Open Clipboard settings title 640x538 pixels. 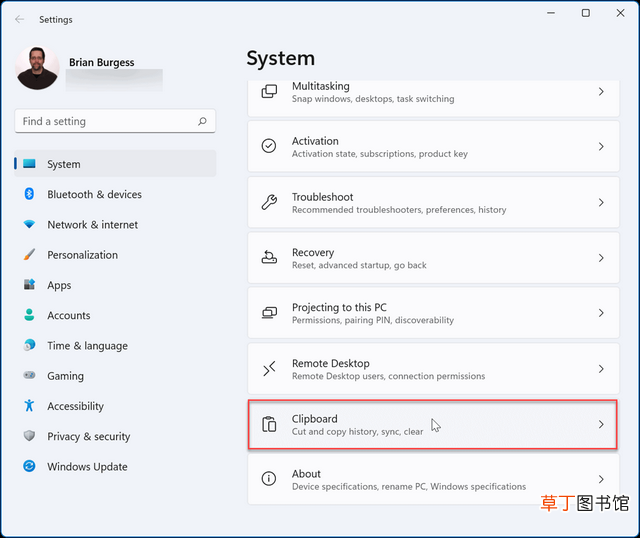click(x=315, y=419)
